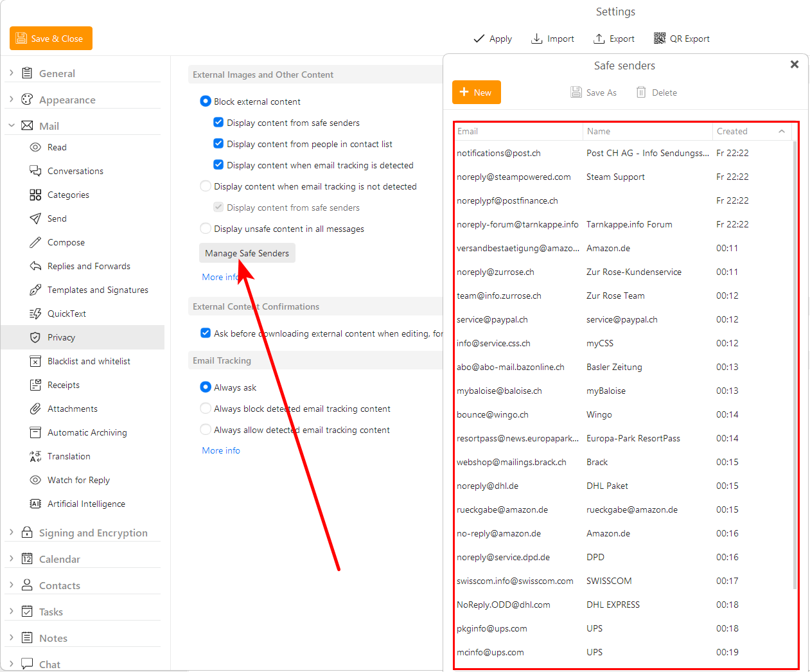Click the Import icon in toolbar
This screenshot has height=672, width=810.
[536, 39]
